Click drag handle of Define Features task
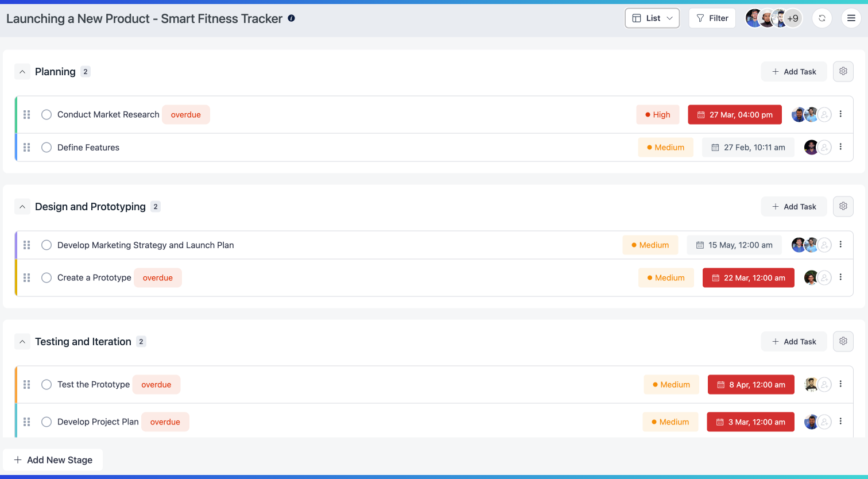 tap(26, 148)
